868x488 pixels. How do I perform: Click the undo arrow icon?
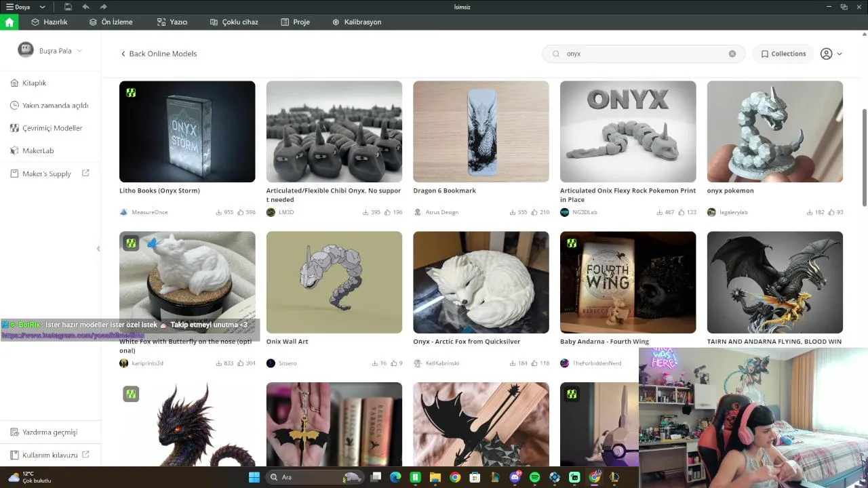[85, 7]
